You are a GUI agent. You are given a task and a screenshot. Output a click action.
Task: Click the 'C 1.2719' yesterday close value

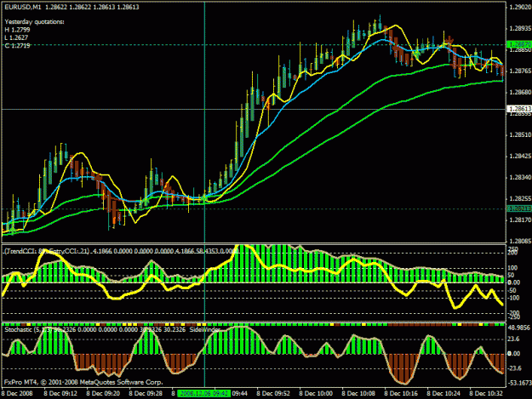(17, 45)
